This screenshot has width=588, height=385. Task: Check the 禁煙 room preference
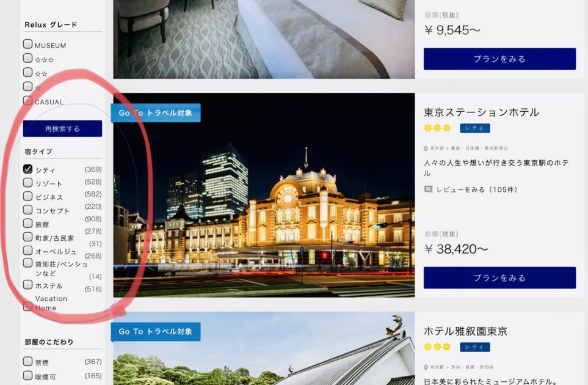27,361
